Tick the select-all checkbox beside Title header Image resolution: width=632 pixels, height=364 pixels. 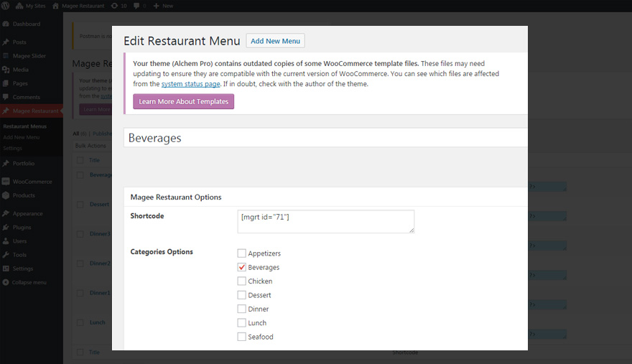(80, 160)
